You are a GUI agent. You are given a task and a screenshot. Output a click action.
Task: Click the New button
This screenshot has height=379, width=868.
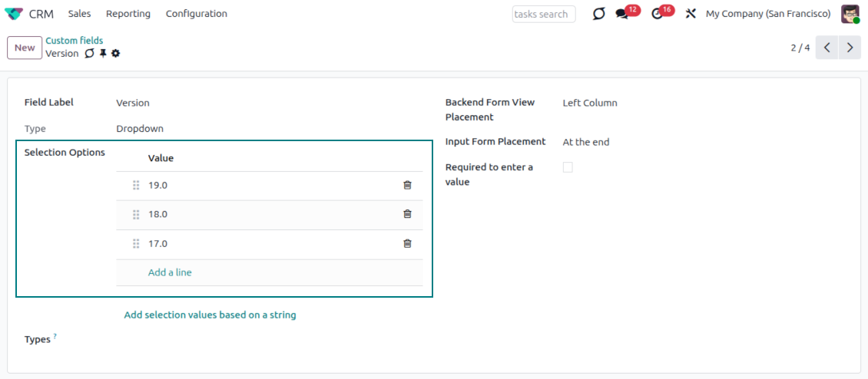pyautogui.click(x=25, y=48)
